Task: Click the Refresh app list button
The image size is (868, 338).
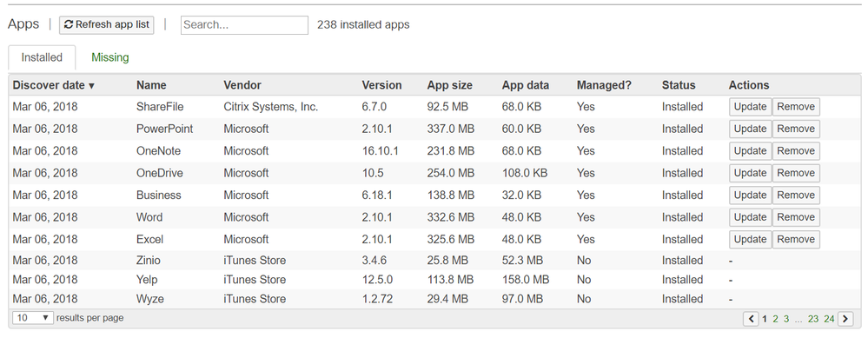Action: 106,25
